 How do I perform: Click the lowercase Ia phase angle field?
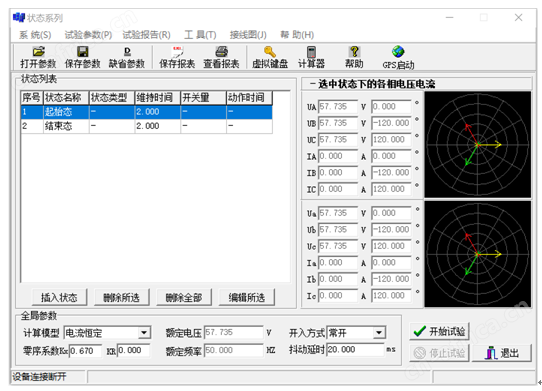click(x=391, y=263)
